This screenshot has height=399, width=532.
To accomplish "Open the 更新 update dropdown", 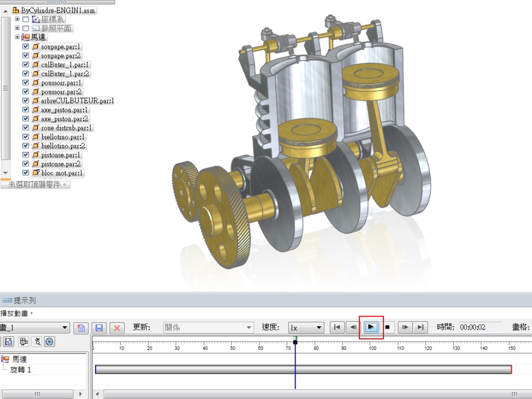I will (x=209, y=327).
